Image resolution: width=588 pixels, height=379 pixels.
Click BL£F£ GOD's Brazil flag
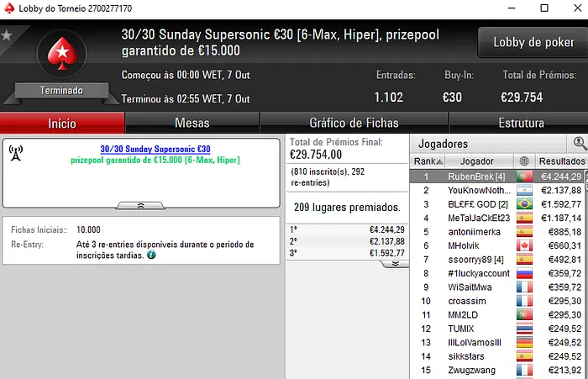click(524, 204)
